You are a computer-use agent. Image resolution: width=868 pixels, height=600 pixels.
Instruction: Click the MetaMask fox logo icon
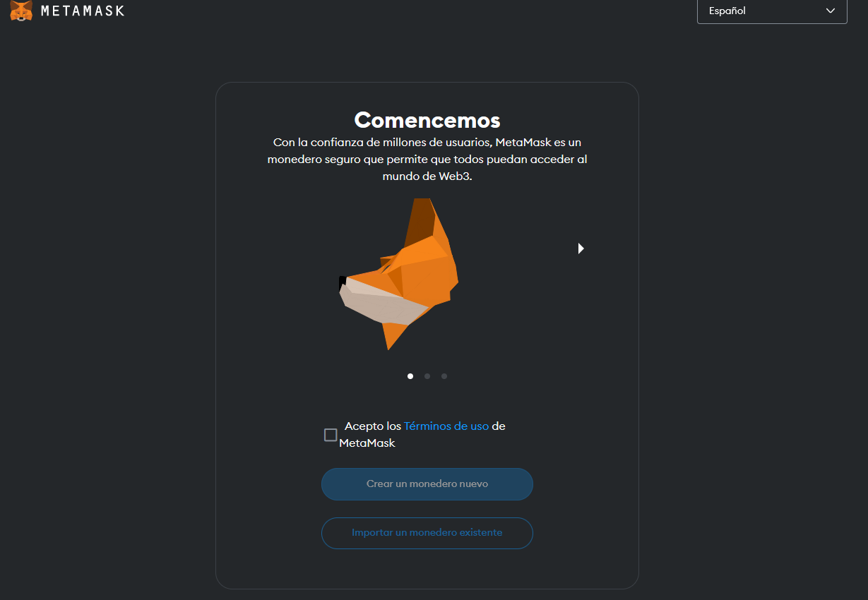(22, 11)
